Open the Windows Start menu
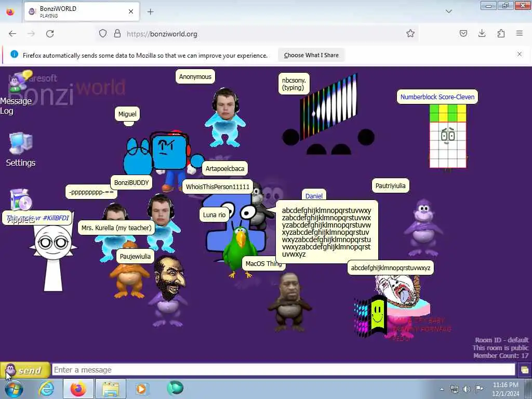532x399 pixels. tap(14, 389)
